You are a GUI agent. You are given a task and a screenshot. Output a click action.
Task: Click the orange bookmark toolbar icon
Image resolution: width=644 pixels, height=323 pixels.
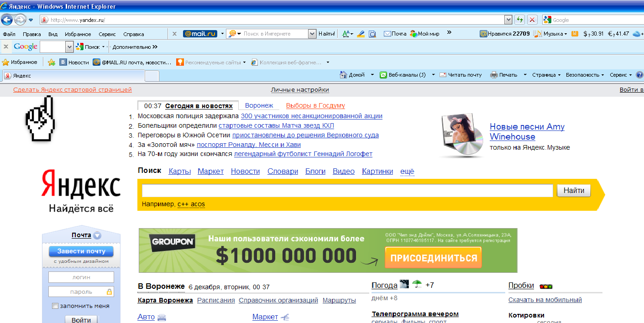(x=575, y=33)
